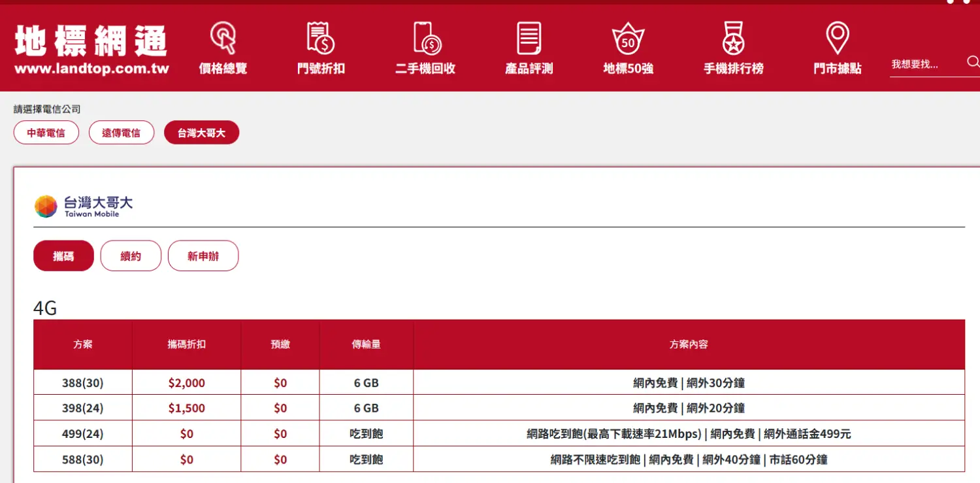Click the 地標網通 site logo

pyautogui.click(x=91, y=50)
